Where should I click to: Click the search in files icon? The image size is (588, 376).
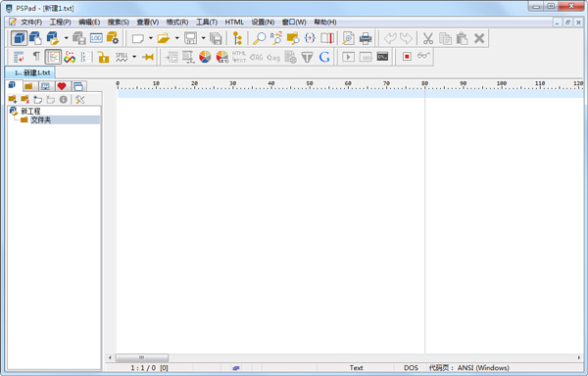(292, 38)
